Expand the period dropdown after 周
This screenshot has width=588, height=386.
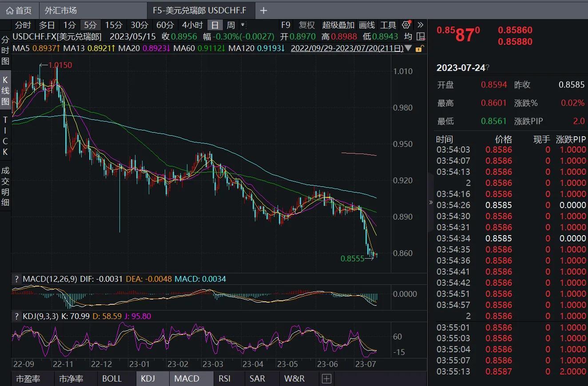[x=243, y=25]
